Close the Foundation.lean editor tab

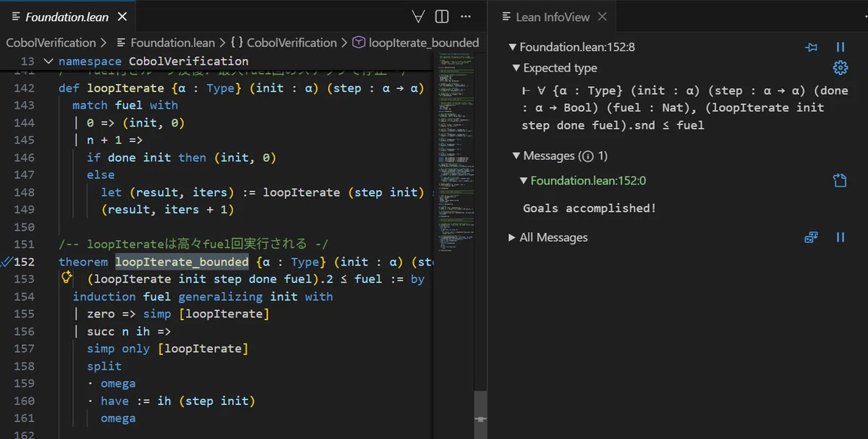coord(122,17)
